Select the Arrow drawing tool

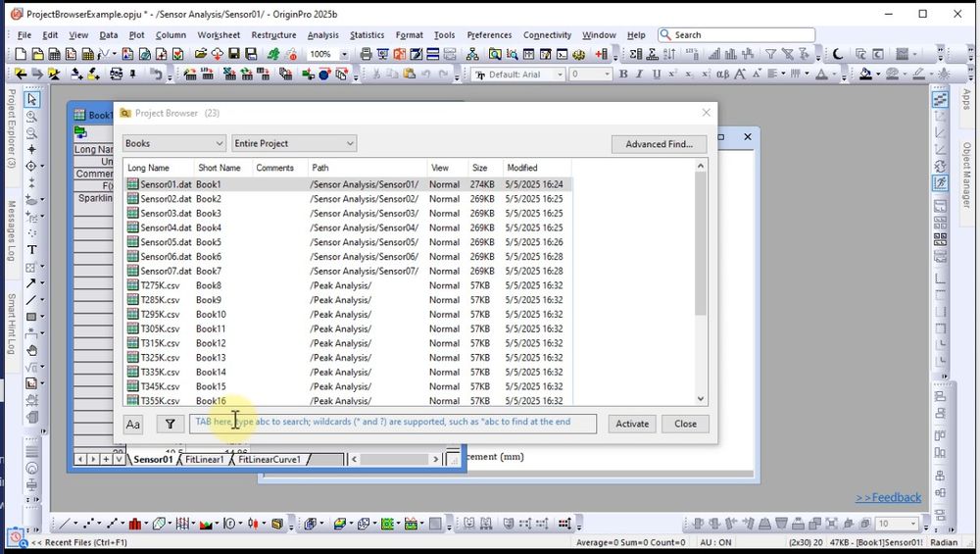30,283
